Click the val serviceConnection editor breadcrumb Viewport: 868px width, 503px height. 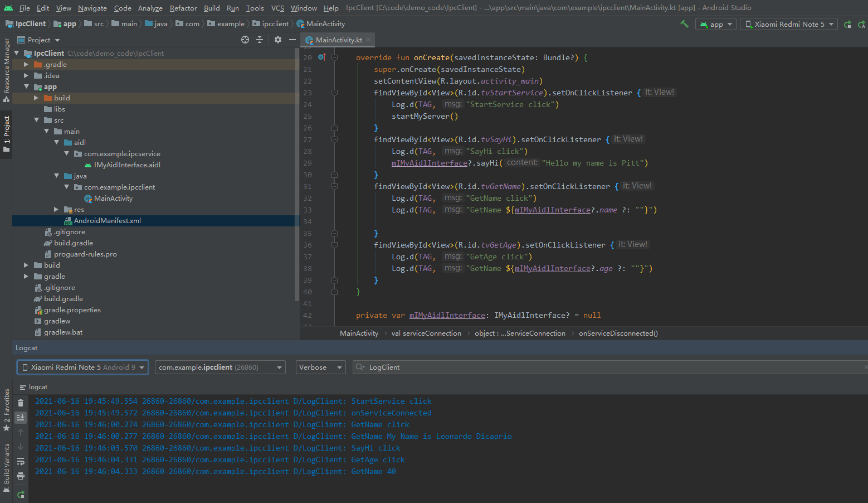click(426, 333)
